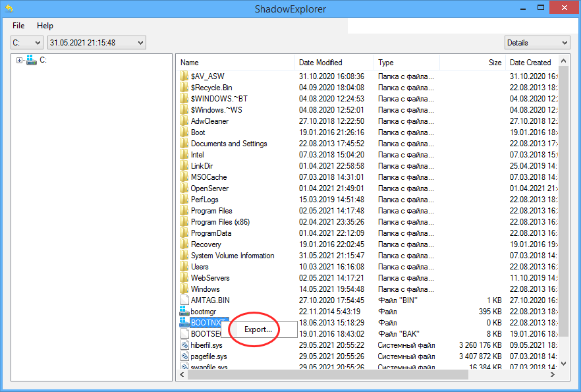Screen dimensions: 581x392
Task: Expand the C: drive tree node
Action: coord(19,61)
